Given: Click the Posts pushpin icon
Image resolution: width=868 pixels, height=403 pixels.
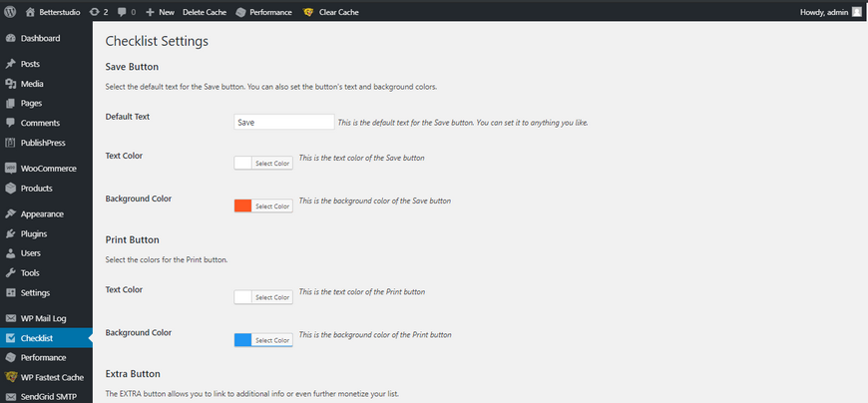Looking at the screenshot, I should 11,64.
